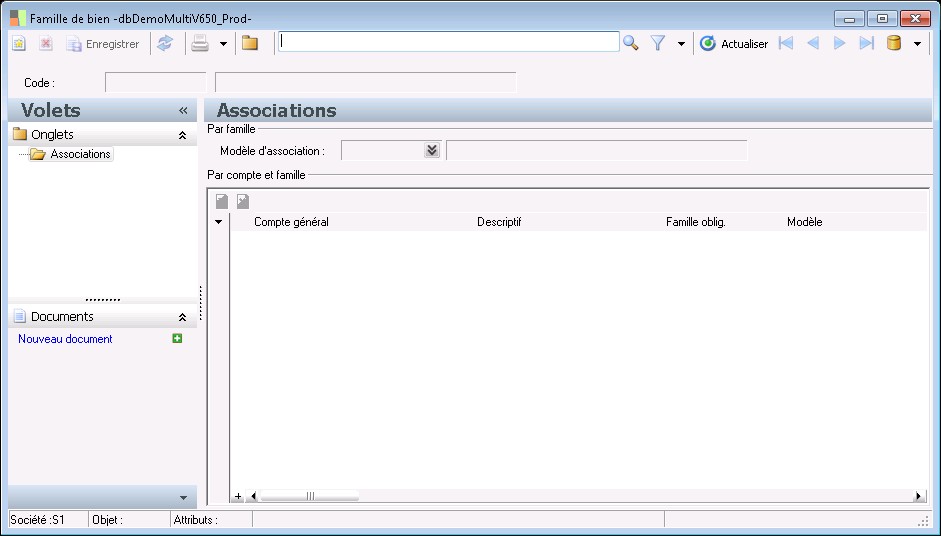Click the Code description field
Image resolution: width=941 pixels, height=536 pixels.
click(x=365, y=83)
